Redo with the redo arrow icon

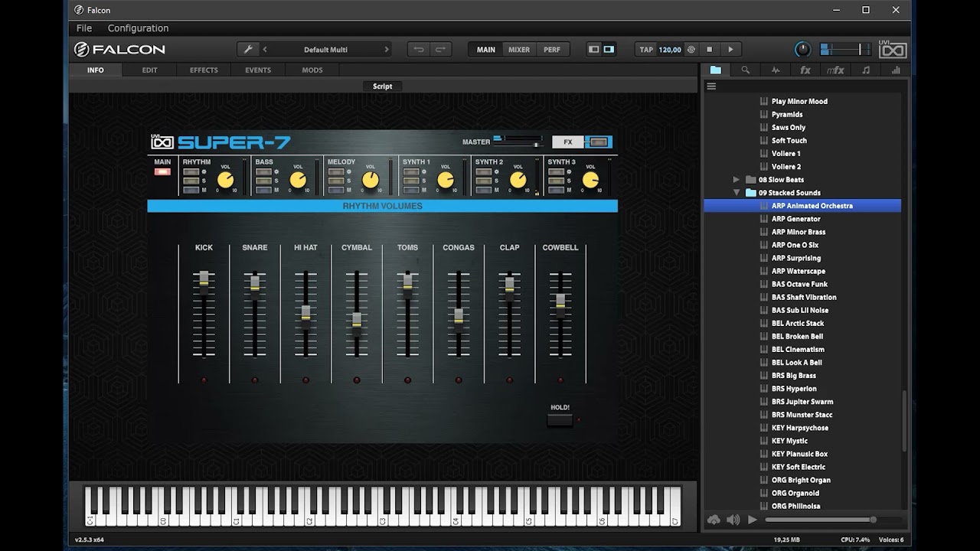[x=441, y=50]
